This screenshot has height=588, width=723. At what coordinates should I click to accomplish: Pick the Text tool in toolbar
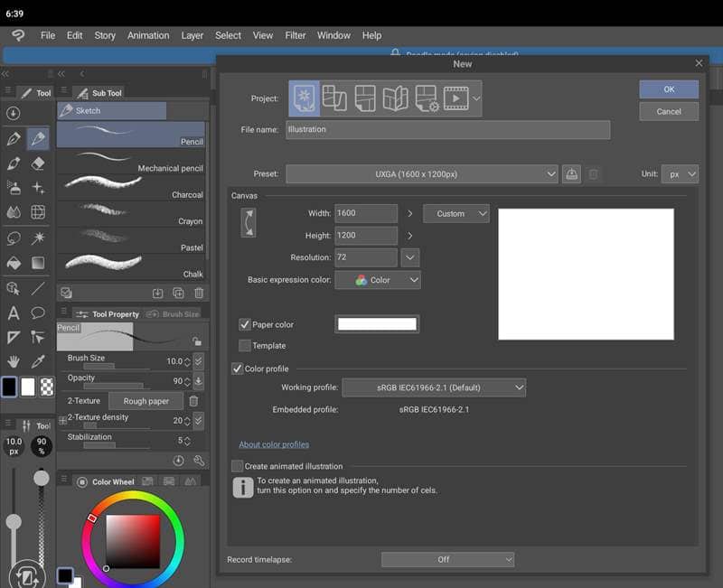(x=14, y=313)
